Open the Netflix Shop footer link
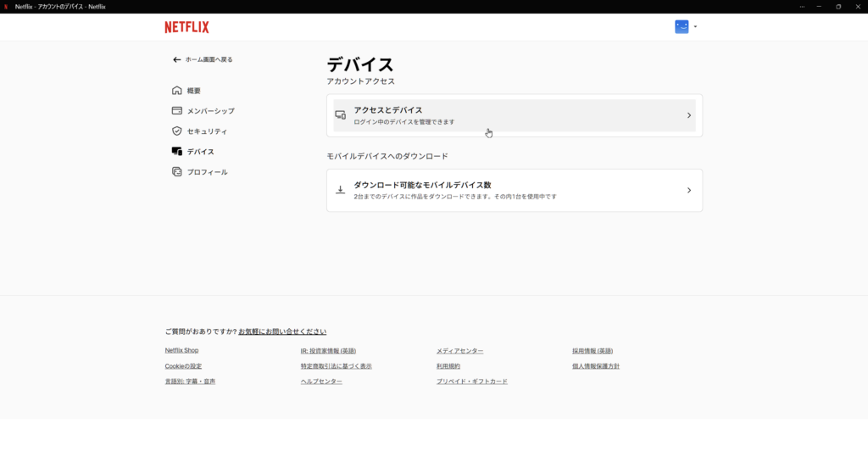This screenshot has height=468, width=868. (181, 351)
